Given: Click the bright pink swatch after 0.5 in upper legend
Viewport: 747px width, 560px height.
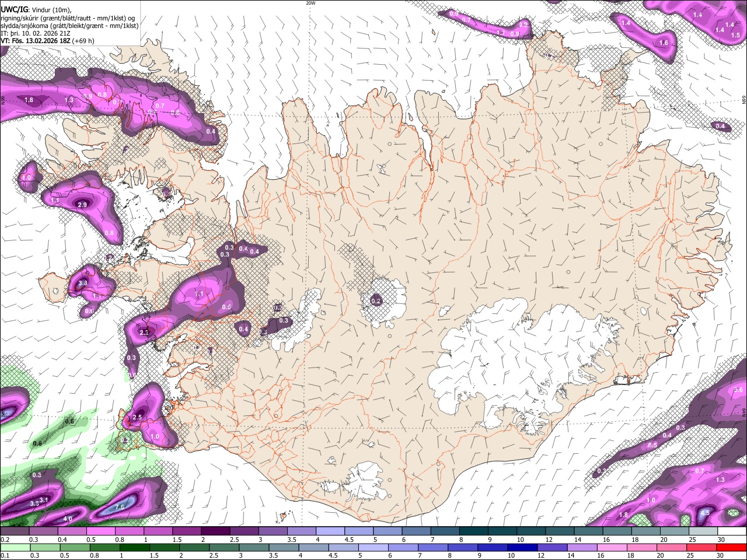Looking at the screenshot, I should pos(100,531).
